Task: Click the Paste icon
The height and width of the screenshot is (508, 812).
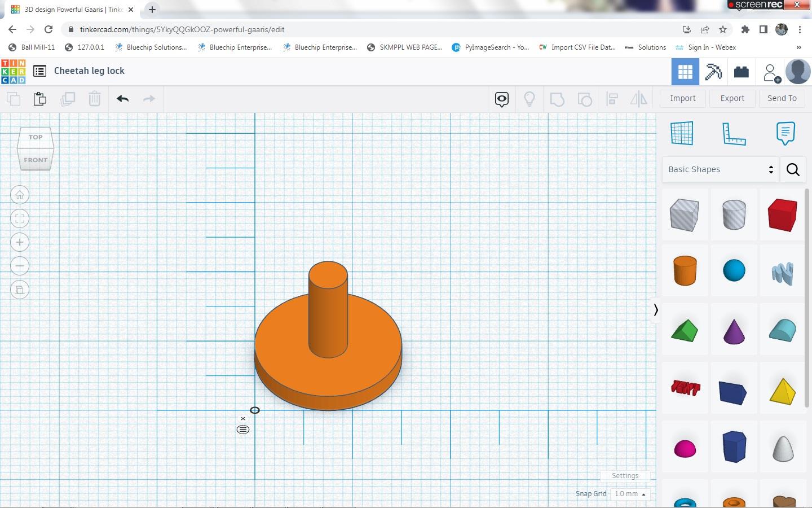Action: tap(40, 99)
